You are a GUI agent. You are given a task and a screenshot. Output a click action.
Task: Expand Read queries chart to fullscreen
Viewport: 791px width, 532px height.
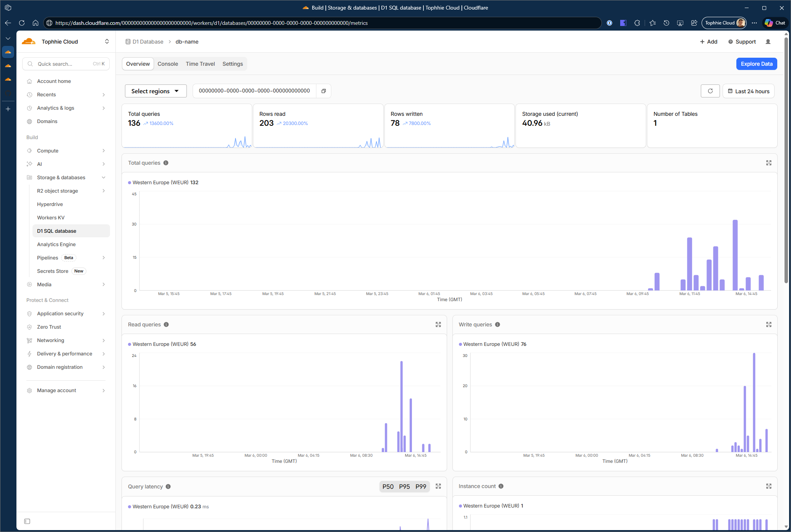point(438,324)
